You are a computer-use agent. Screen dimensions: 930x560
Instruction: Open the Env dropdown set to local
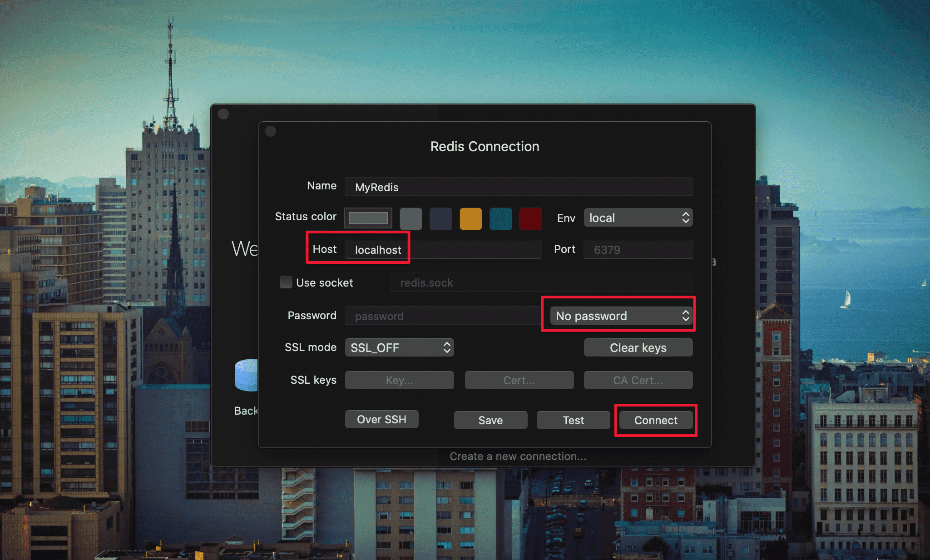(x=638, y=218)
